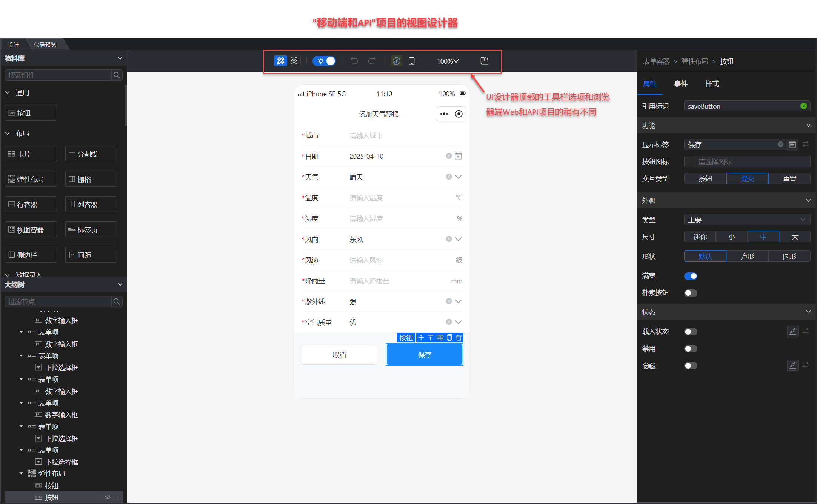Turn off the 满宽 switch
This screenshot has width=817, height=504.
point(691,276)
